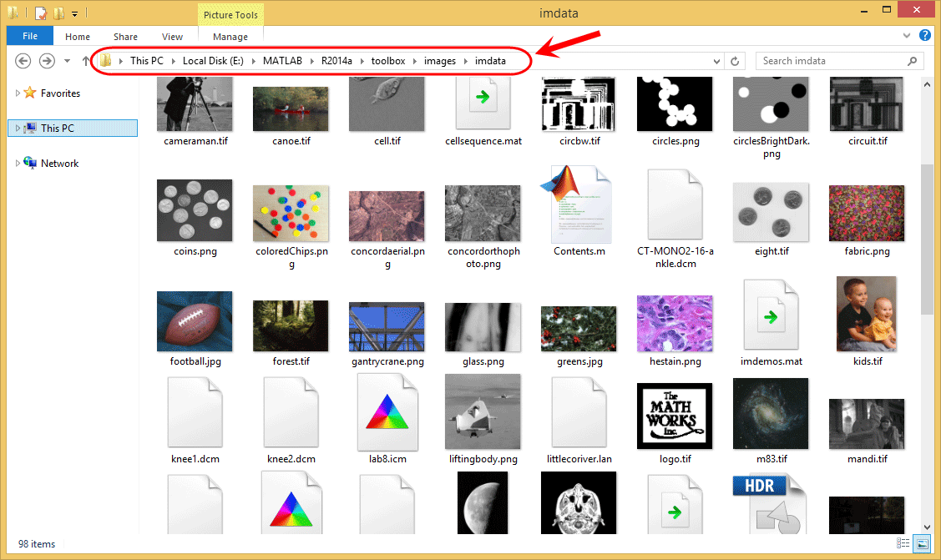Click Properties icon in quick access toolbar
The width and height of the screenshot is (941, 560).
coord(41,13)
